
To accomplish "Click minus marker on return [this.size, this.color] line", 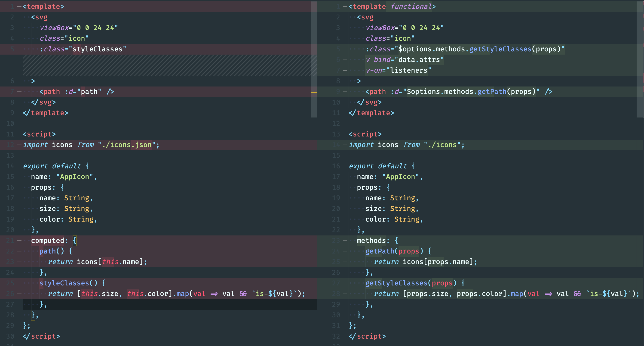I will click(x=19, y=294).
